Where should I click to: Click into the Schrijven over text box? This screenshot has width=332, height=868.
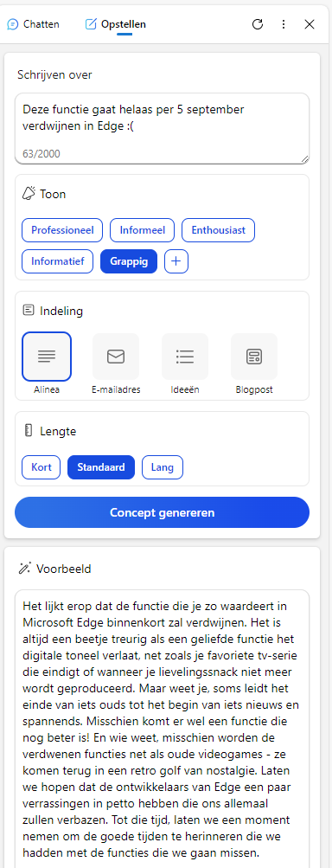click(163, 128)
